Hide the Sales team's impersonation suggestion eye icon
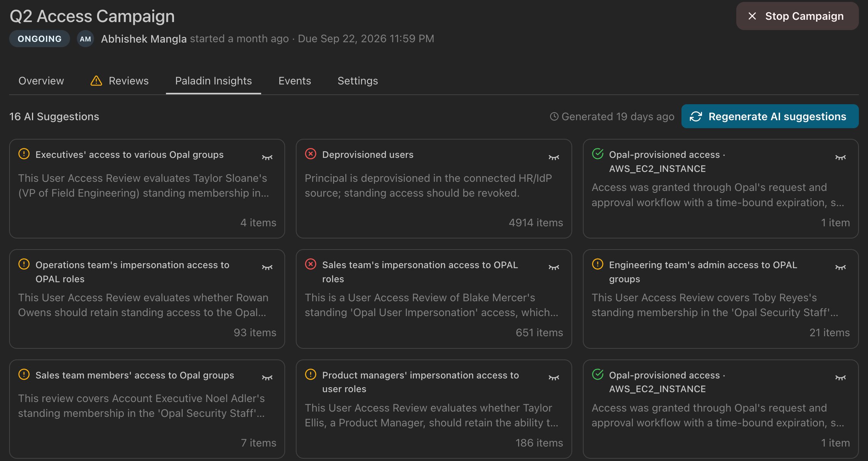This screenshot has height=461, width=868. pyautogui.click(x=554, y=267)
